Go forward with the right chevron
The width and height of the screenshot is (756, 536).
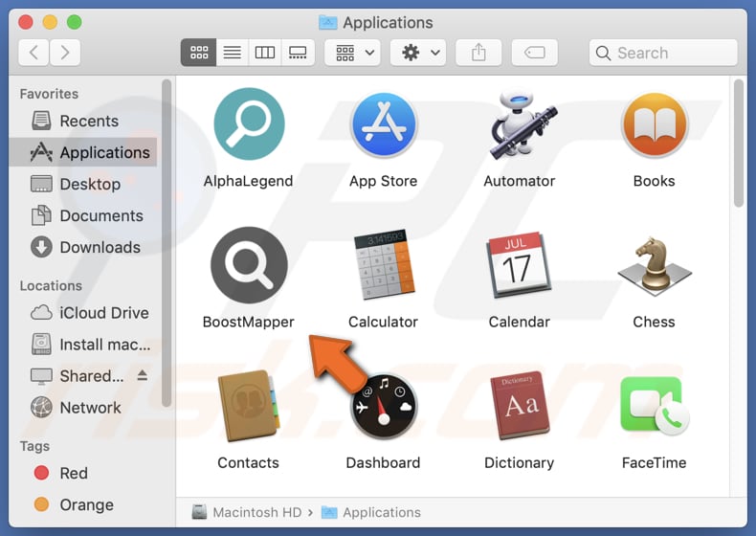[65, 52]
